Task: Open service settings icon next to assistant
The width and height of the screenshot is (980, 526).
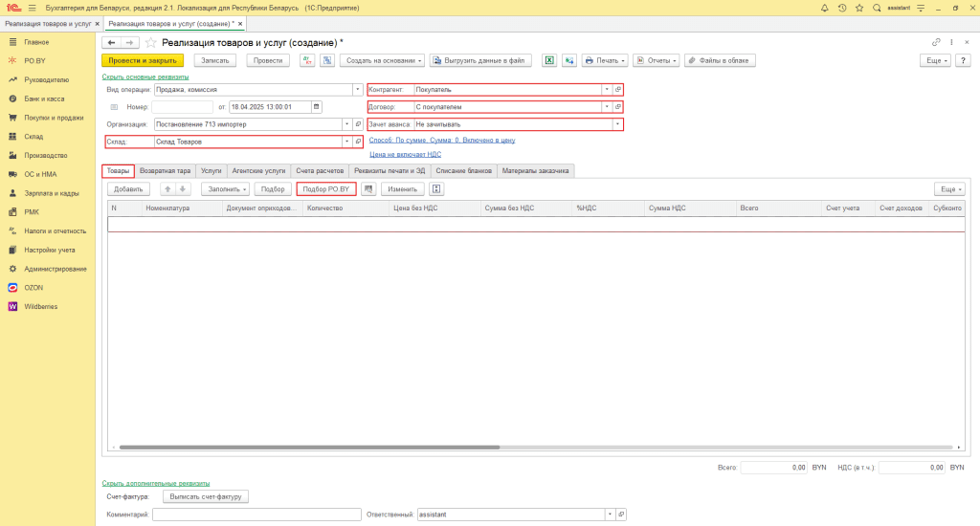Action: (921, 8)
